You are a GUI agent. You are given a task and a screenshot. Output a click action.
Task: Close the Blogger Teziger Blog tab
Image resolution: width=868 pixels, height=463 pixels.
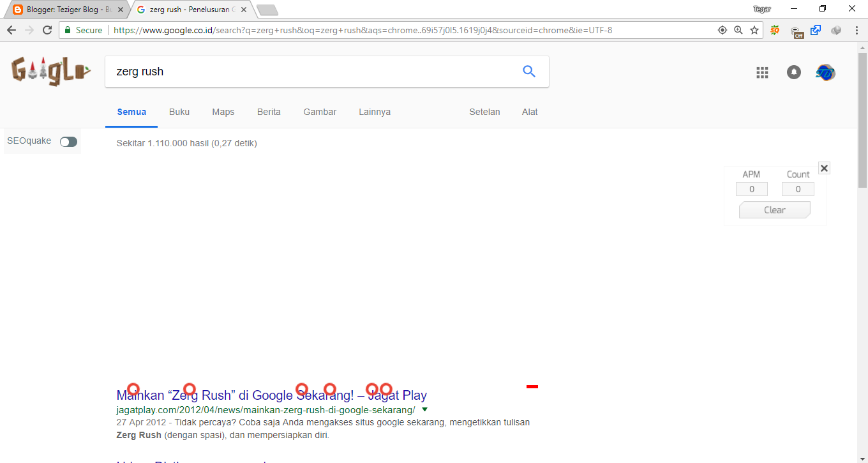pos(121,10)
